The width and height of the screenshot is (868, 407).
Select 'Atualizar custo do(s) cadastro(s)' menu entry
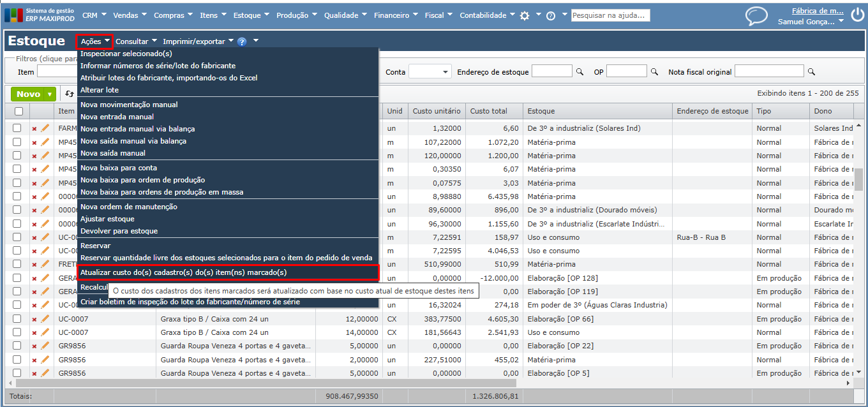point(183,272)
